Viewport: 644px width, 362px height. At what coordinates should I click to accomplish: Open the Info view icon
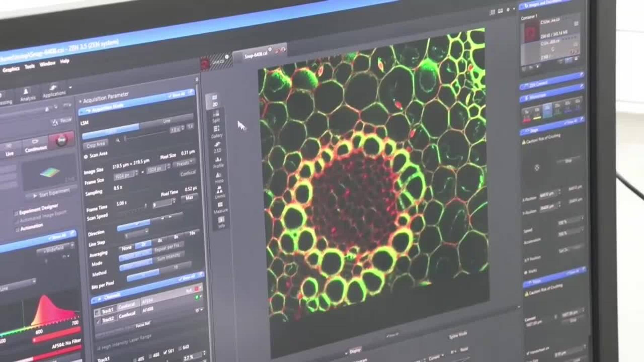click(221, 222)
